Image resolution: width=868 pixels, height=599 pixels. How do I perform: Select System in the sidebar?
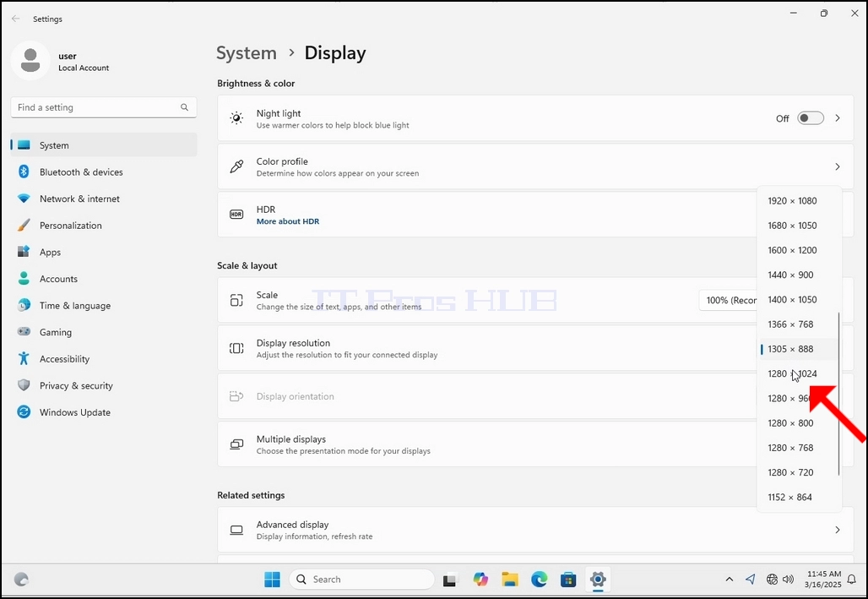tap(104, 145)
